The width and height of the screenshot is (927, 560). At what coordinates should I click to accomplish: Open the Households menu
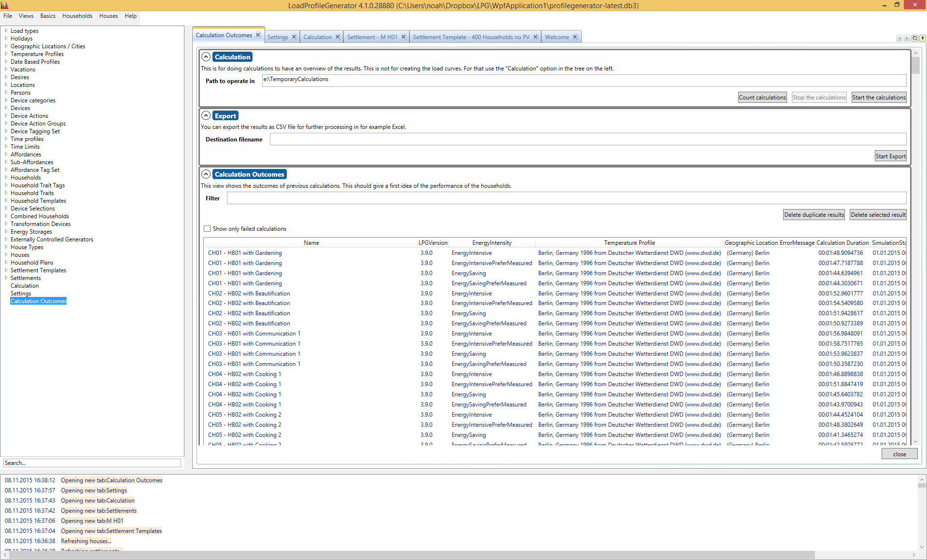[77, 16]
